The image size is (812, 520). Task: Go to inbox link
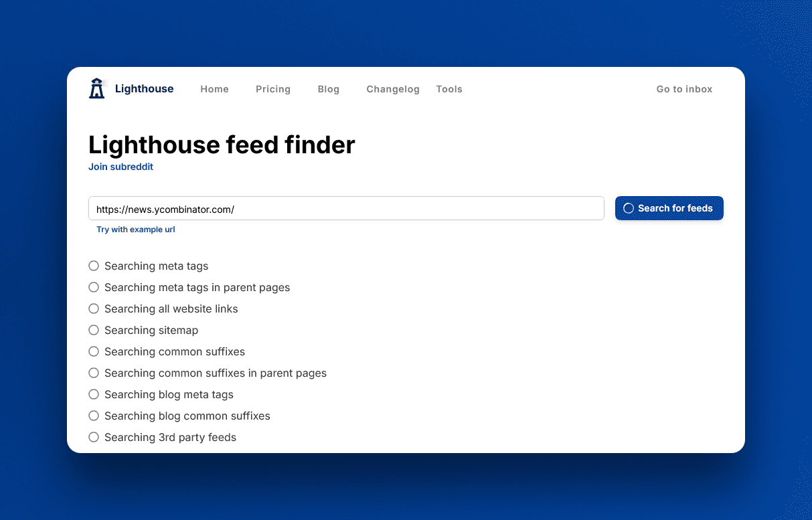684,89
